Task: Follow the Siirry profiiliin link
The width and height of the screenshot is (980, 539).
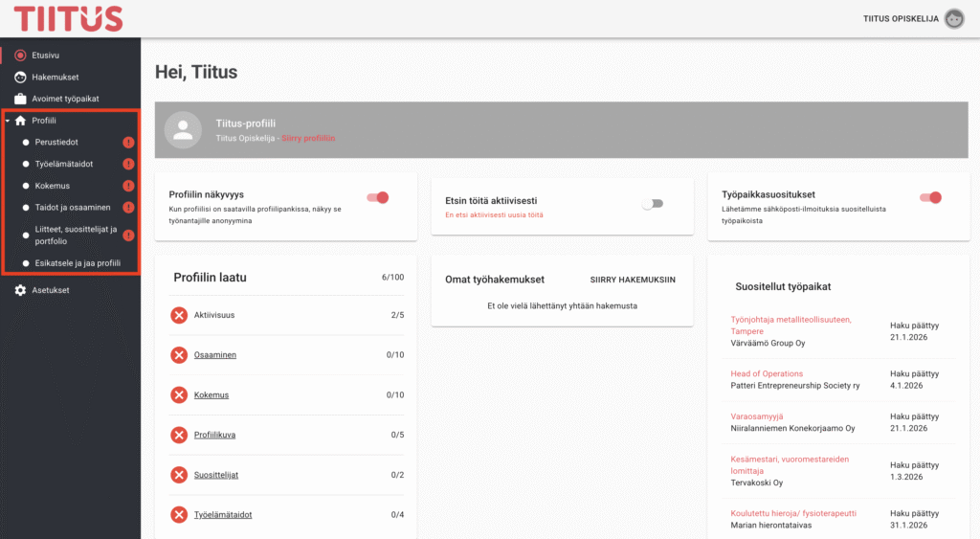Action: pos(308,138)
